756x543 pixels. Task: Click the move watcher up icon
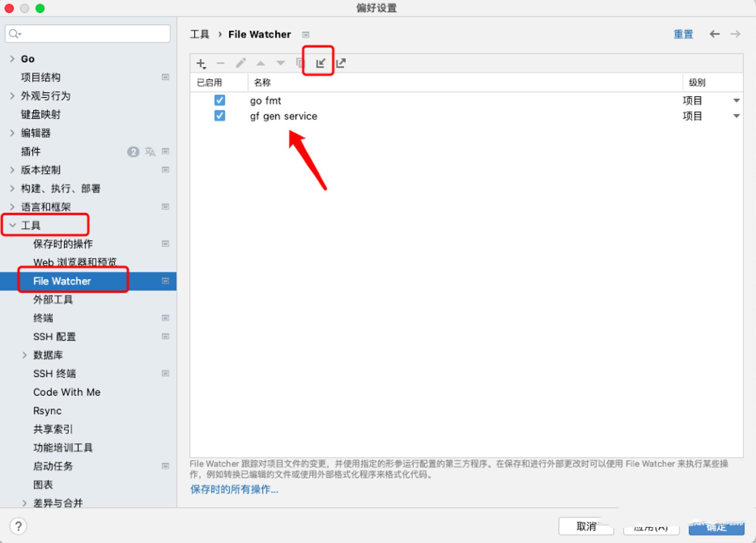point(260,63)
